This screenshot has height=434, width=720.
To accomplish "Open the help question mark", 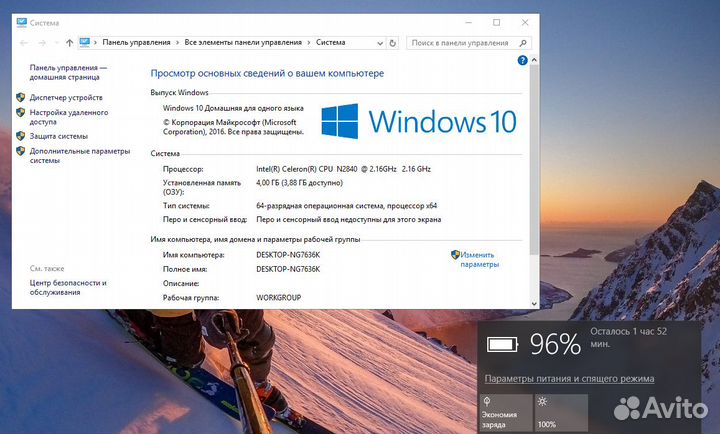I will click(x=522, y=60).
